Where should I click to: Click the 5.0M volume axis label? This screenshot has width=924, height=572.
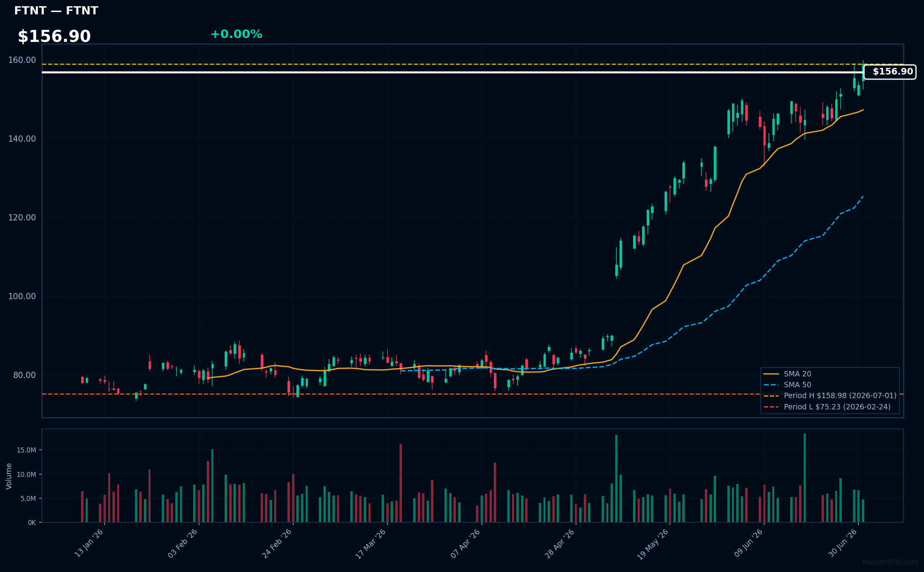pyautogui.click(x=28, y=499)
